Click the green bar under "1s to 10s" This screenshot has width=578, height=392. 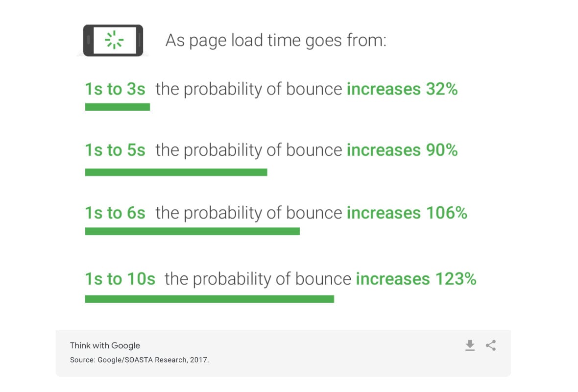[209, 299]
